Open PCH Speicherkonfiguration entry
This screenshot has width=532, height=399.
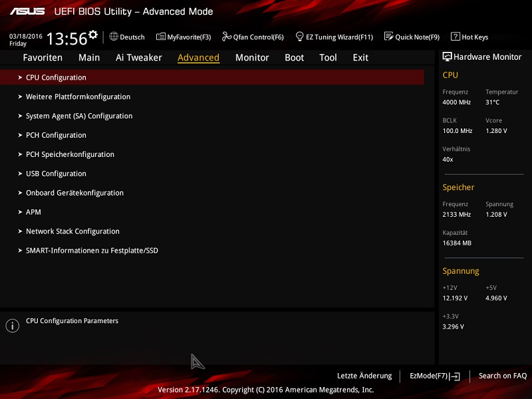click(70, 154)
